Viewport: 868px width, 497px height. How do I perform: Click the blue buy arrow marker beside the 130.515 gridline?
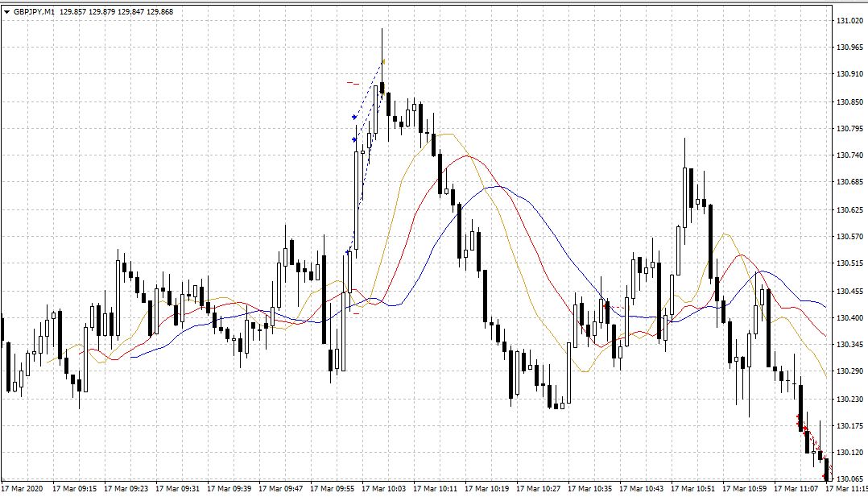coord(348,252)
